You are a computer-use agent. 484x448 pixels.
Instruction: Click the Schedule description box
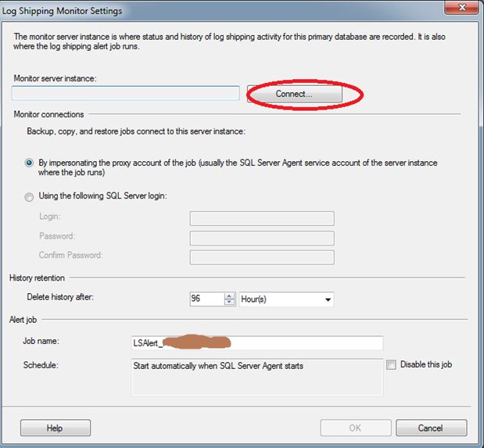[257, 377]
